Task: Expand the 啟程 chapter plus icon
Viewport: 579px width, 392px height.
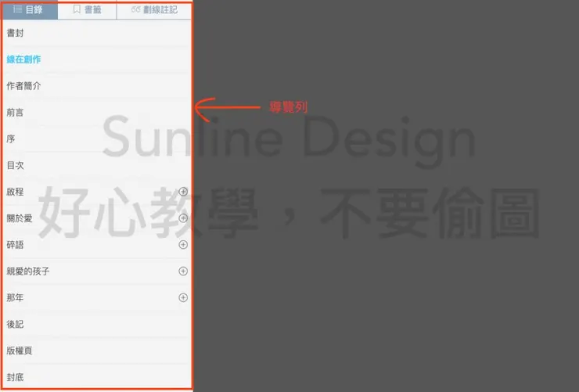Action: click(x=183, y=192)
